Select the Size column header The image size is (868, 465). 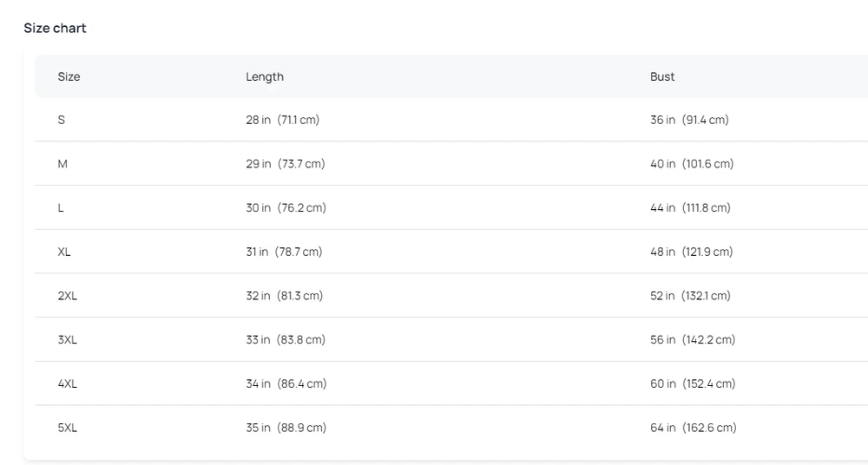point(69,76)
